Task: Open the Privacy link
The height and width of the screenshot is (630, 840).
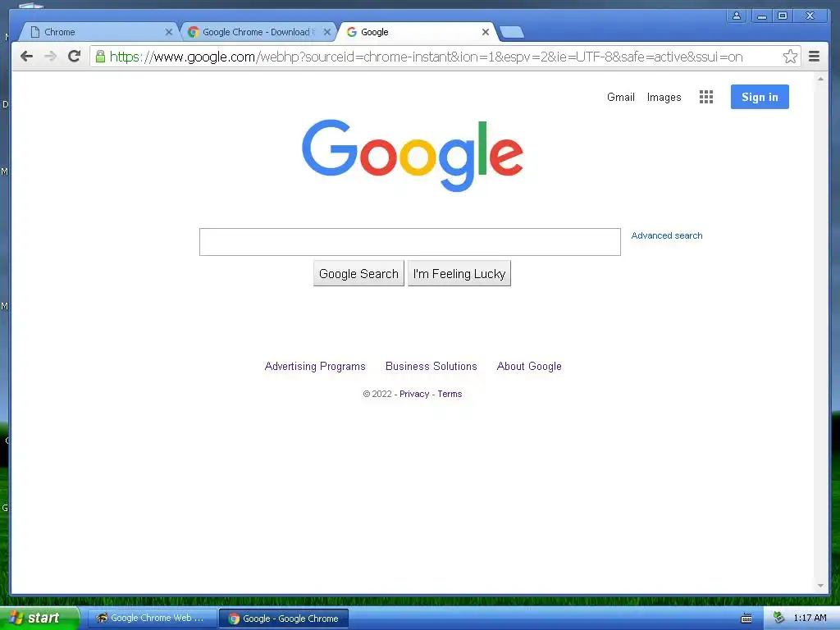Action: [x=414, y=394]
